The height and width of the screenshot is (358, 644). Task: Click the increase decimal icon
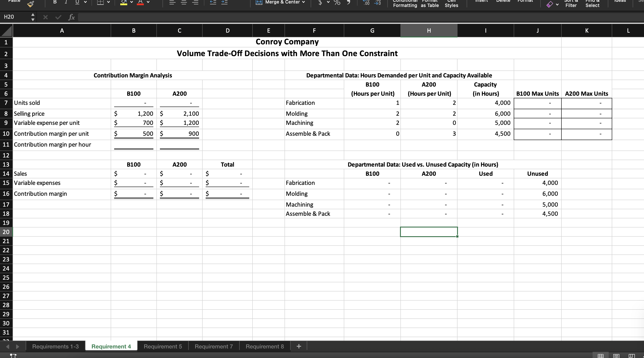pos(366,2)
